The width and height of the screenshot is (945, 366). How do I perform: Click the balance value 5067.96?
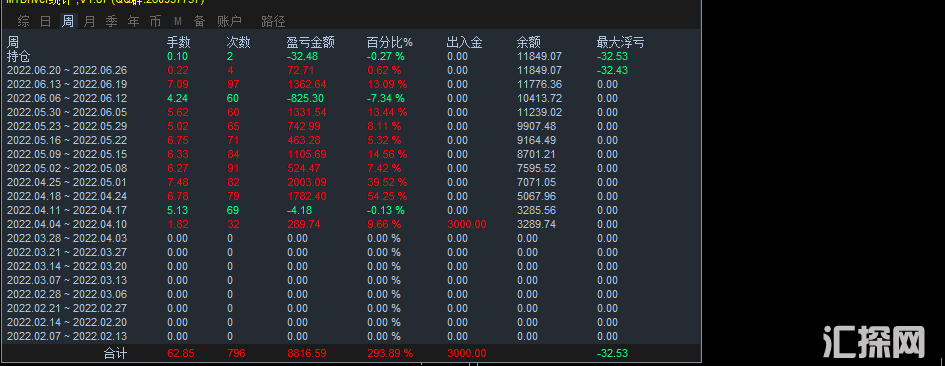click(536, 196)
